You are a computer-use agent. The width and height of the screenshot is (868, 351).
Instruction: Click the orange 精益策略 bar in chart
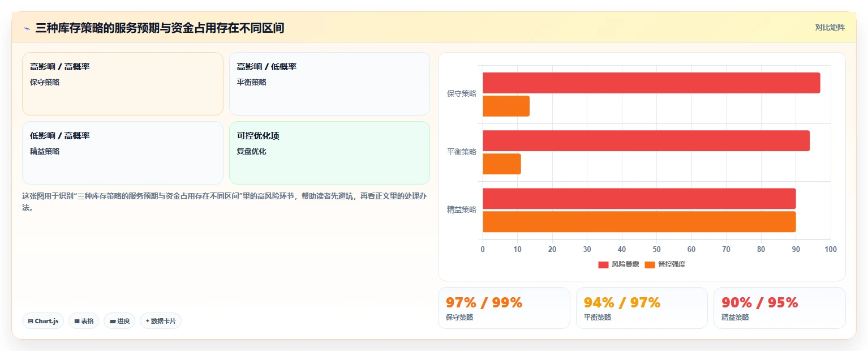tap(639, 222)
